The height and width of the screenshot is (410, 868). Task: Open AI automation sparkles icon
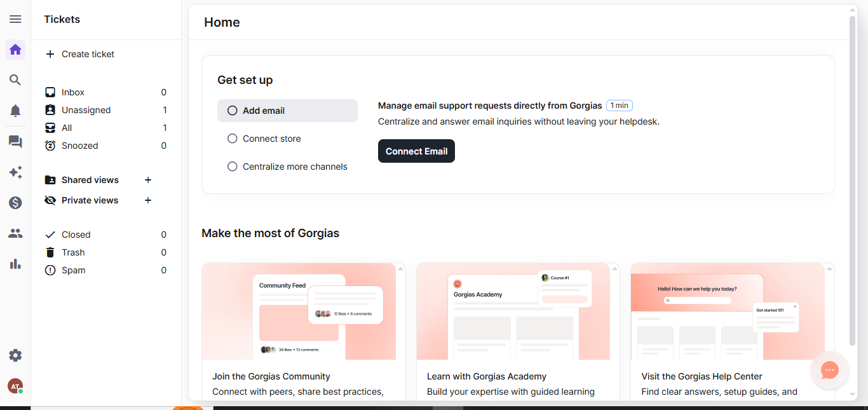15,172
